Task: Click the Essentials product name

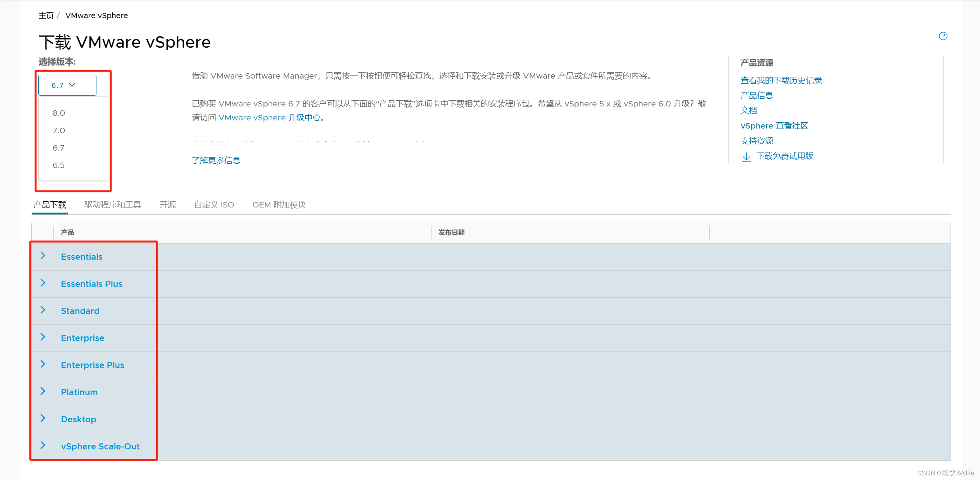Action: click(x=82, y=257)
